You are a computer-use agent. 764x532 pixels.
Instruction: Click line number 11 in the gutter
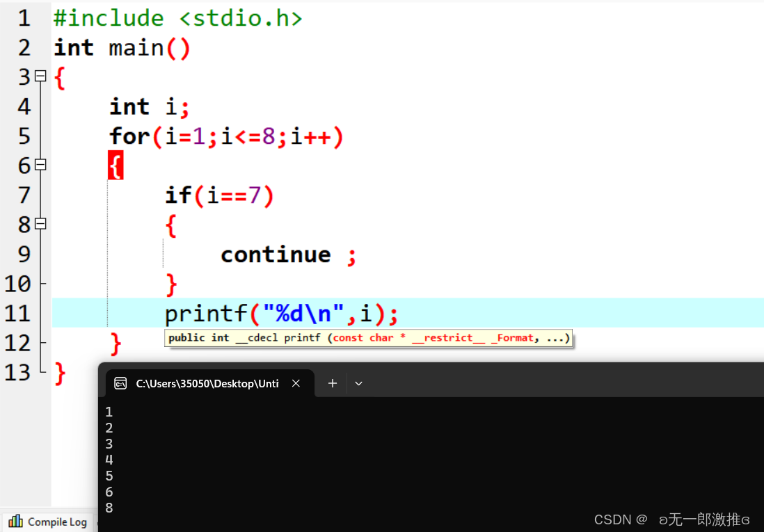[17, 313]
